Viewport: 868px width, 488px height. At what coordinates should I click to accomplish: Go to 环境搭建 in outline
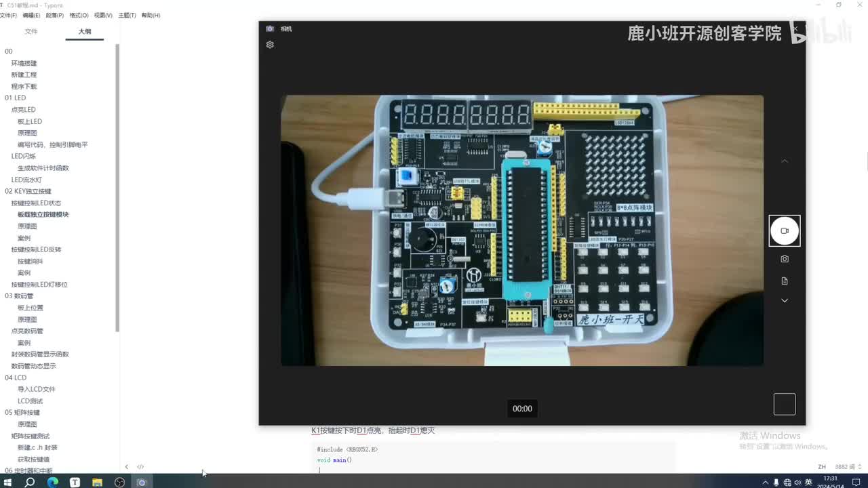point(24,63)
